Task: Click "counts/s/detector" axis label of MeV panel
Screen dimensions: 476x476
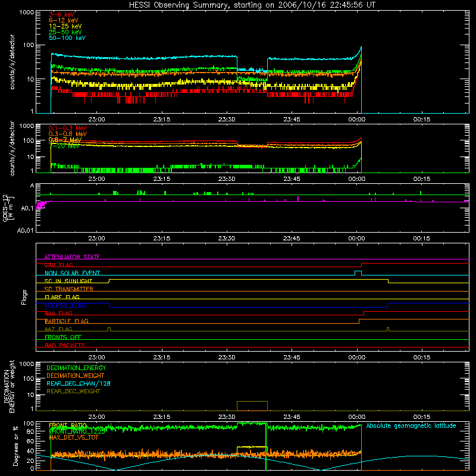Action: tap(12, 149)
